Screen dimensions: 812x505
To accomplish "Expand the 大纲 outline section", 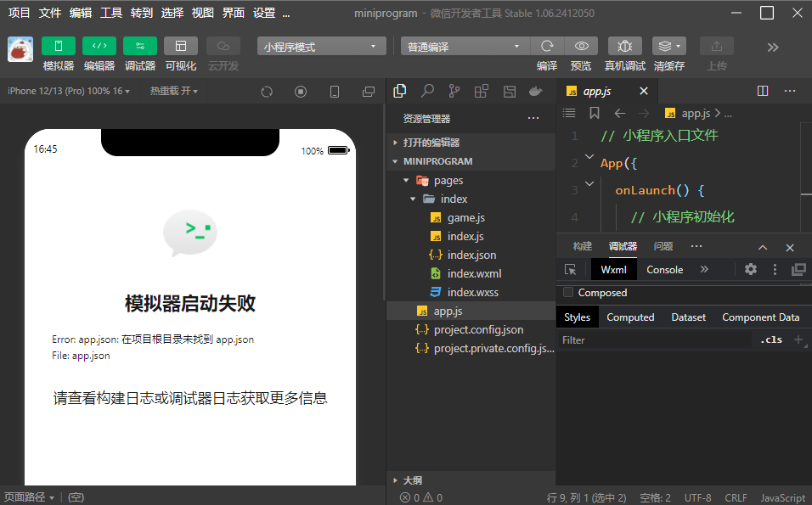I will pyautogui.click(x=471, y=480).
